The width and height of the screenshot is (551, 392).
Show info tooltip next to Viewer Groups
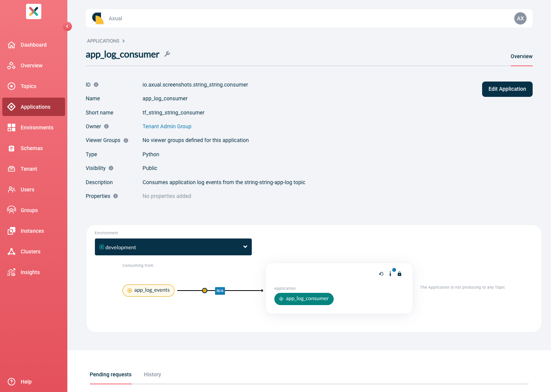pos(126,140)
